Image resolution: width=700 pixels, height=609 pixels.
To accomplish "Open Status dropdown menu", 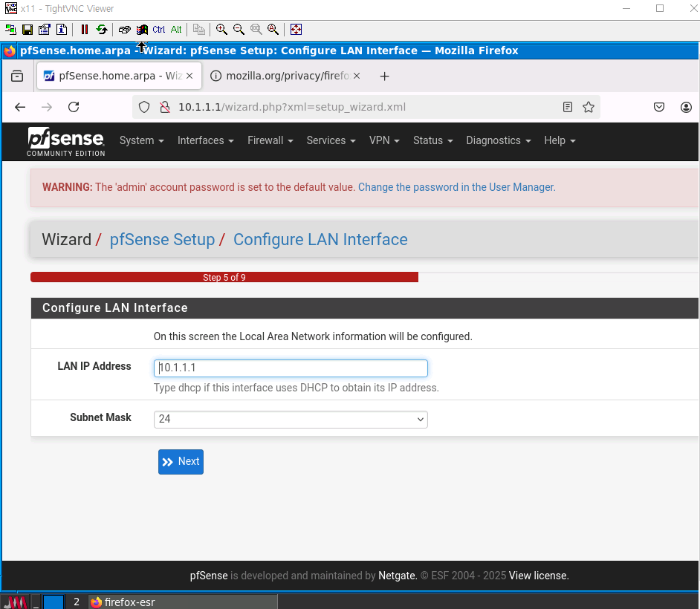I will (x=432, y=140).
